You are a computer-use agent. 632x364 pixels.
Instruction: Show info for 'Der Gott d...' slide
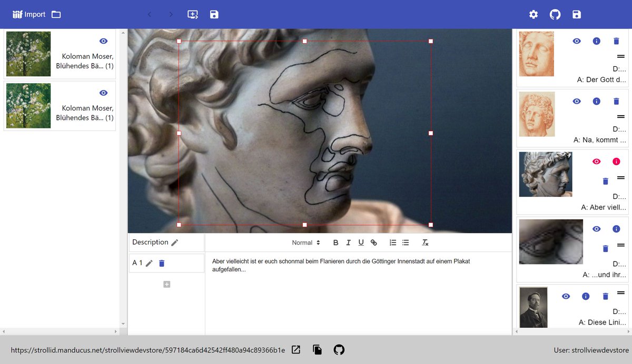pyautogui.click(x=596, y=41)
